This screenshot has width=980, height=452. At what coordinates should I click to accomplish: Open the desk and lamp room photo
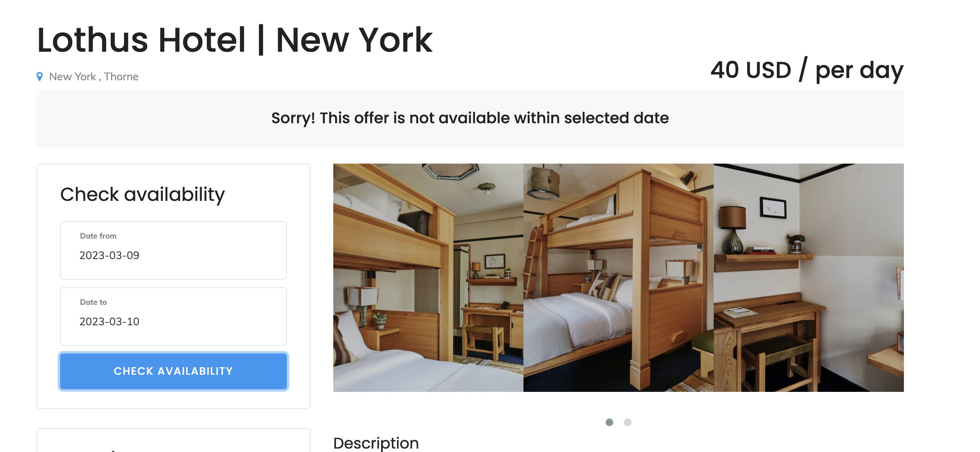pos(809,278)
